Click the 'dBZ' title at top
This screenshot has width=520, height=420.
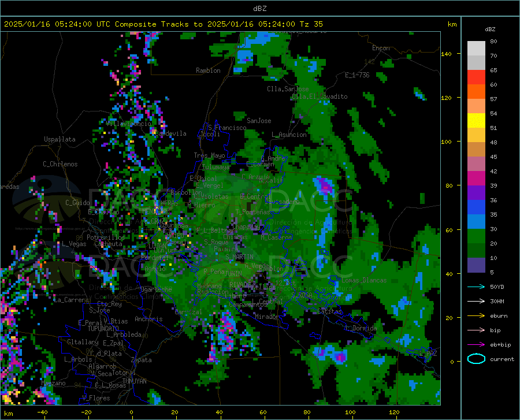pos(259,9)
